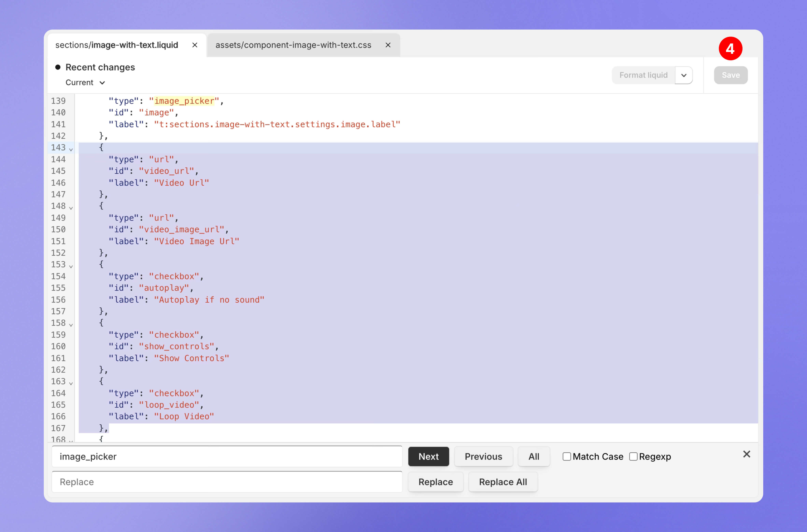807x532 pixels.
Task: Click the Replace All button
Action: (x=503, y=482)
